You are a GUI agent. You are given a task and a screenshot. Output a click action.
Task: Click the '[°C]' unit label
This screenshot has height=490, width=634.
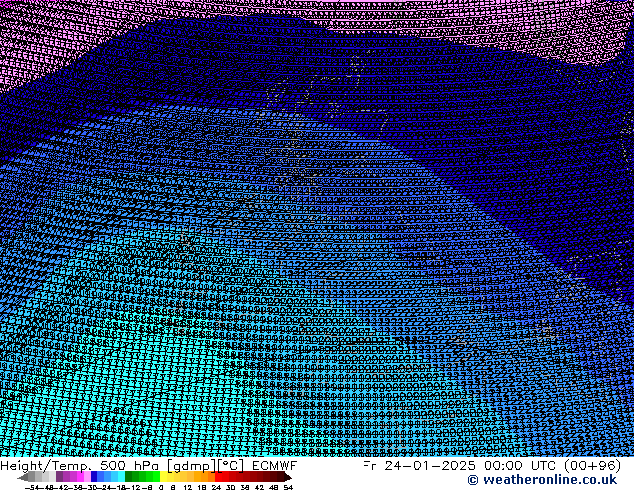pyautogui.click(x=230, y=466)
